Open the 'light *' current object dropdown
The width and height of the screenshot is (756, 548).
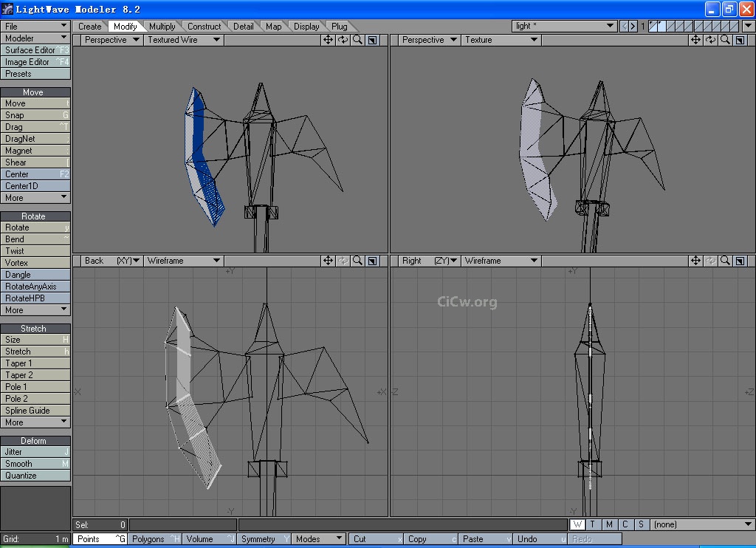pos(565,26)
